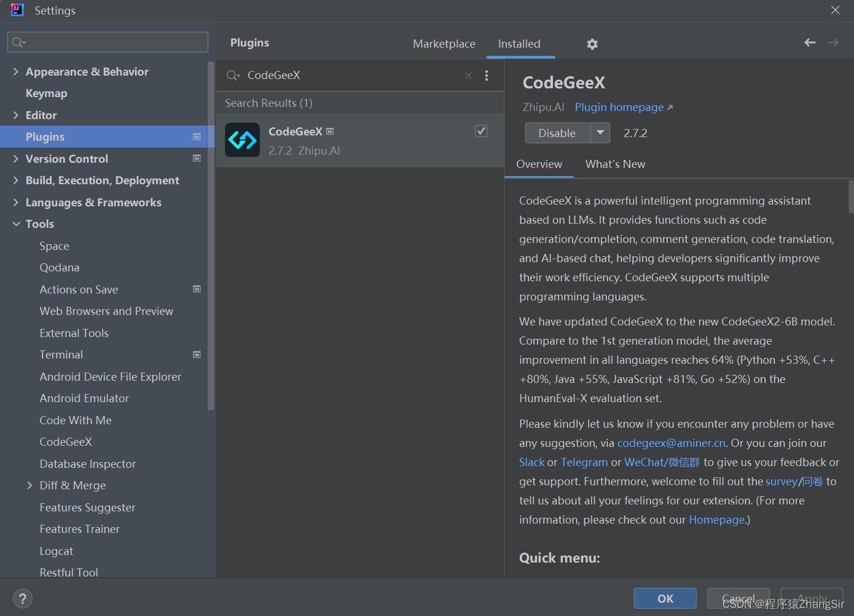Open the Slack link
This screenshot has width=854, height=616.
[532, 462]
